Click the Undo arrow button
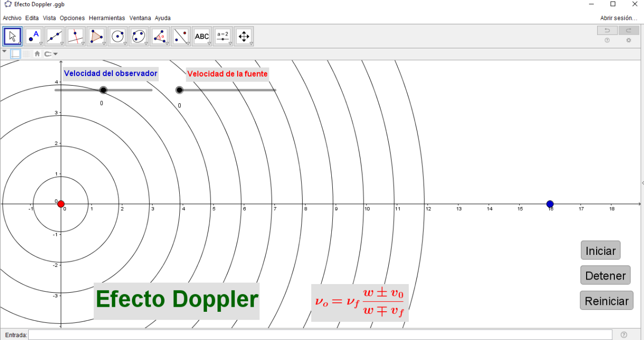The width and height of the screenshot is (644, 340). pyautogui.click(x=607, y=31)
